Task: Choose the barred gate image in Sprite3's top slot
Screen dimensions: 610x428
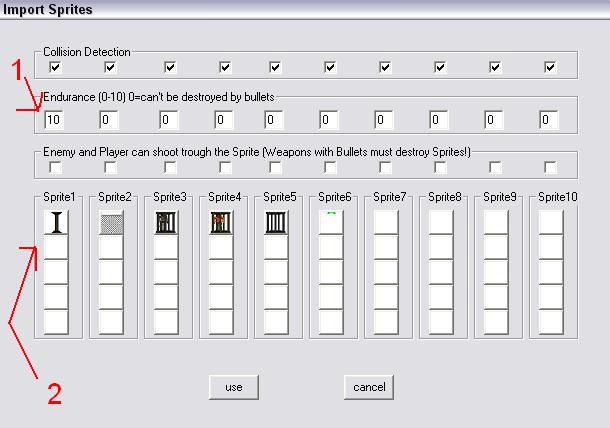Action: 166,222
